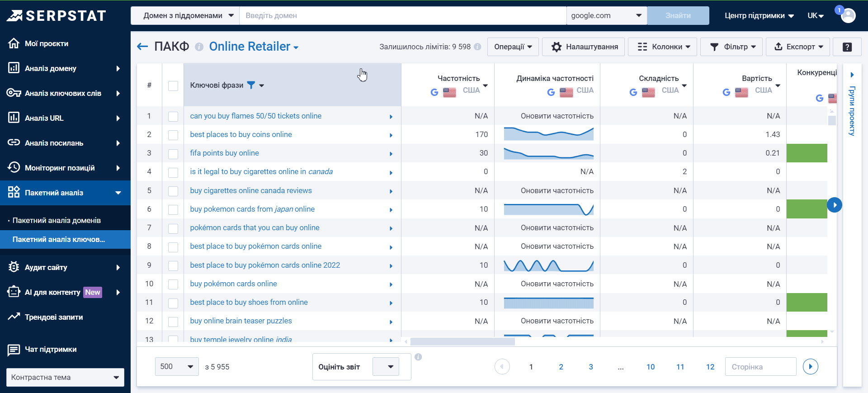Expand the google.com search engine dropdown
Viewport: 868px width, 393px height.
(x=606, y=15)
